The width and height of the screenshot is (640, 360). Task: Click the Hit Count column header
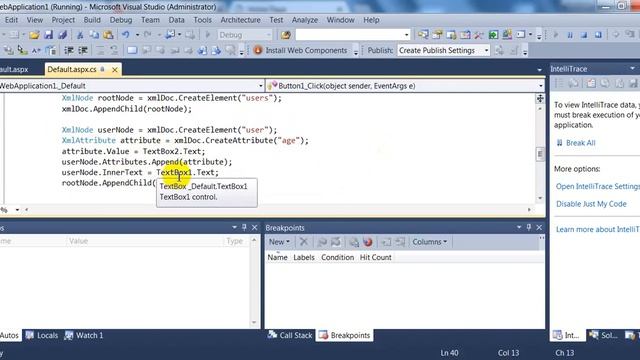[376, 257]
